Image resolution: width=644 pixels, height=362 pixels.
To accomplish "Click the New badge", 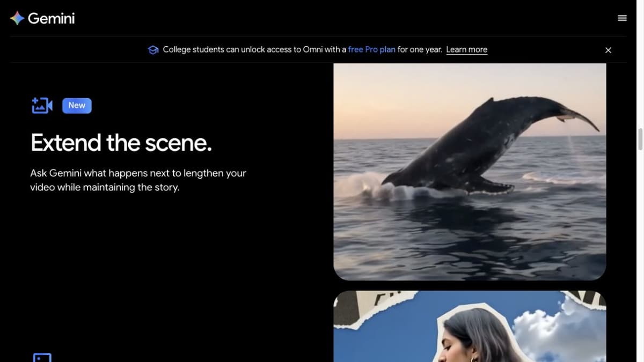I will click(77, 106).
